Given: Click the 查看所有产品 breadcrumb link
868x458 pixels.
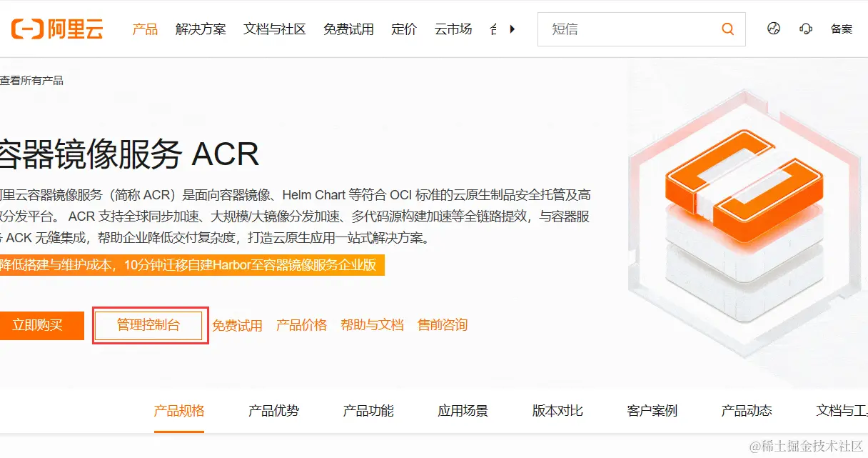Looking at the screenshot, I should (31, 81).
